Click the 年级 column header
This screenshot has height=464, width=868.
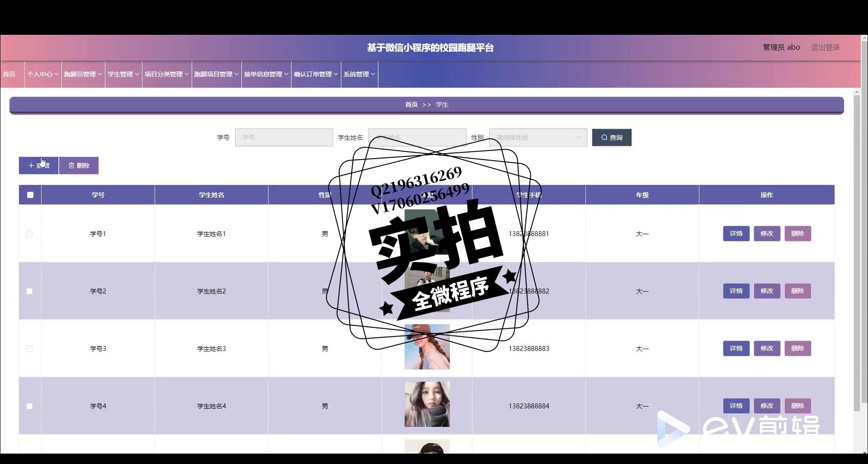coord(642,195)
